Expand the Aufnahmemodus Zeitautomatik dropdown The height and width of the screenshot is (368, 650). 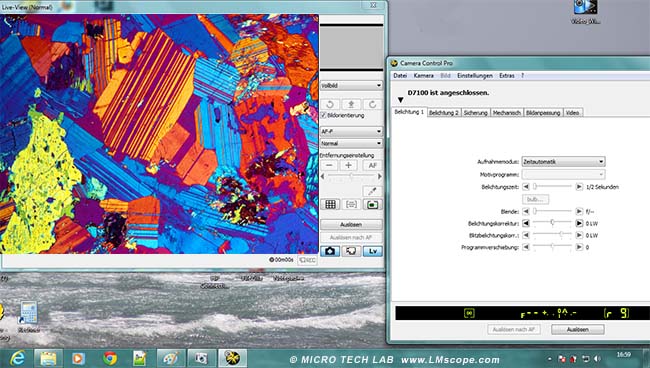pos(563,162)
